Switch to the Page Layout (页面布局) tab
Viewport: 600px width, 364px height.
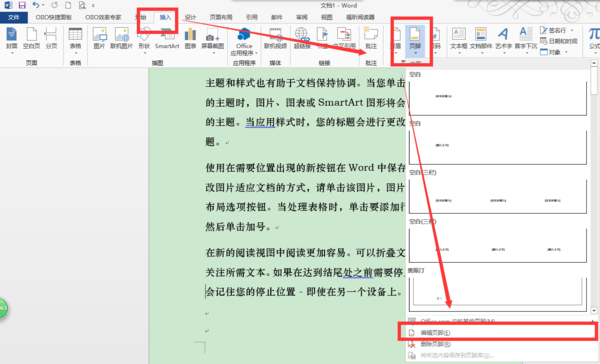click(x=221, y=17)
